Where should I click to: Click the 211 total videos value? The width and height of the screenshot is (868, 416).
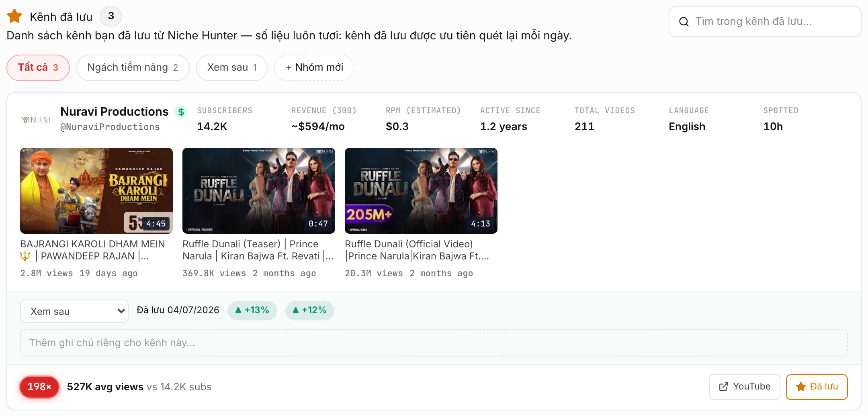tap(584, 126)
